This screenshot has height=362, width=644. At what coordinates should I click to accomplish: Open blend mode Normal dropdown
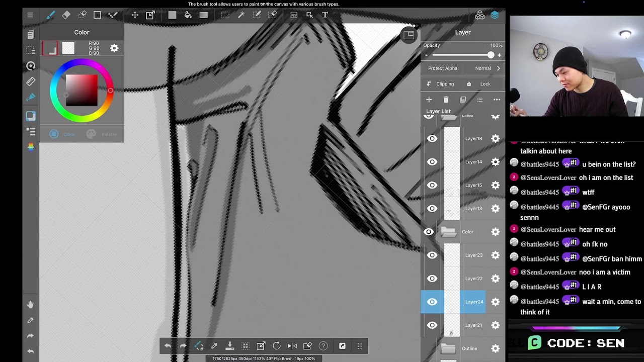point(488,68)
